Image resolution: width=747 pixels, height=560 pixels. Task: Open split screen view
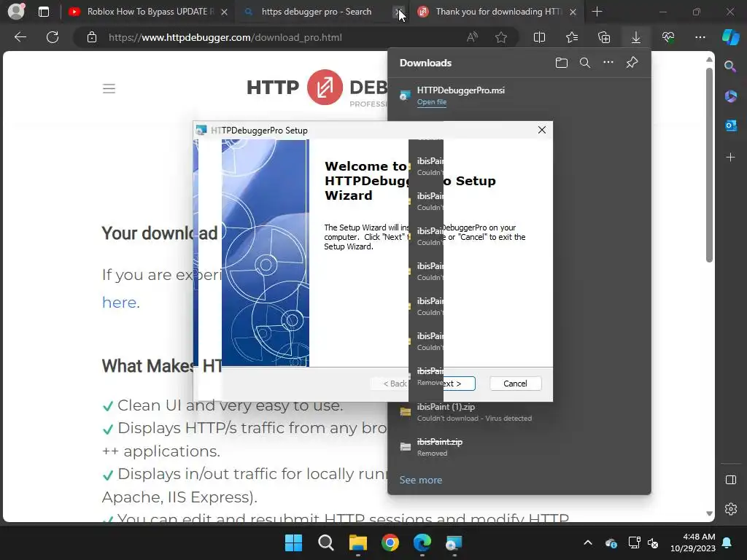coord(539,37)
